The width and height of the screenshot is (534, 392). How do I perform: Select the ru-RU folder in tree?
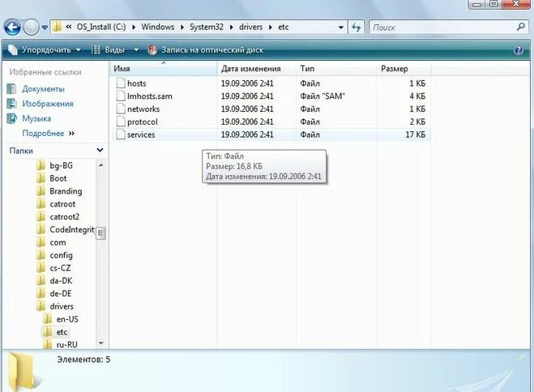pyautogui.click(x=66, y=344)
